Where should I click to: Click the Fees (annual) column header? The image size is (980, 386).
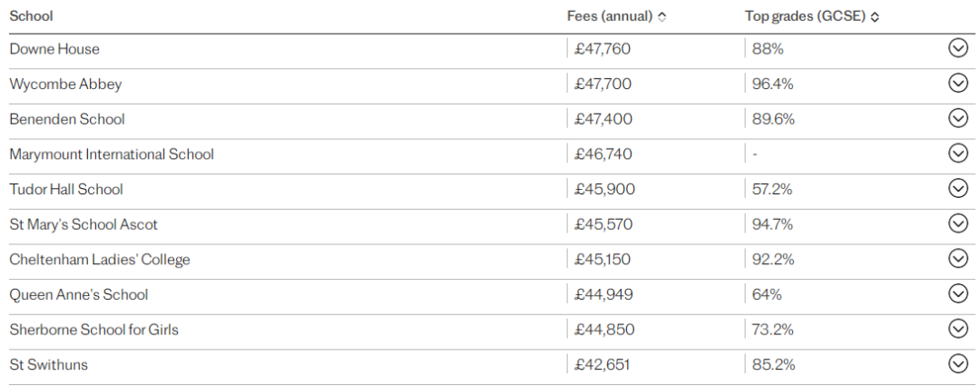pyautogui.click(x=610, y=17)
